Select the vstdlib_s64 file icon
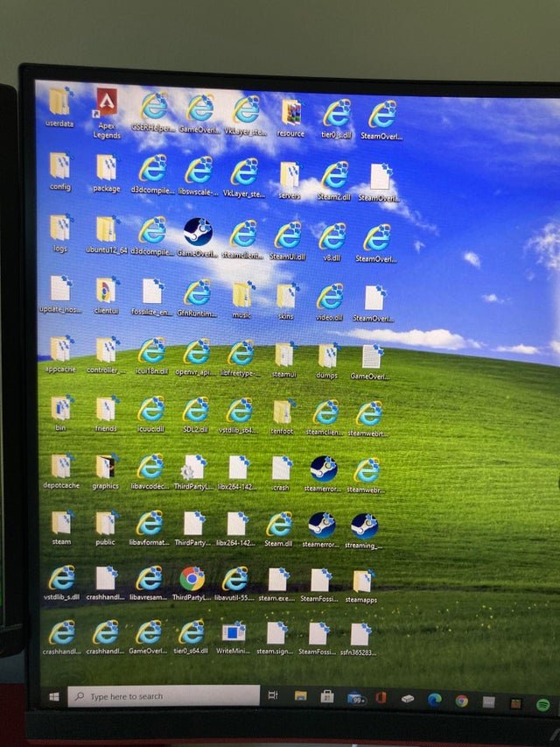 pos(239,411)
